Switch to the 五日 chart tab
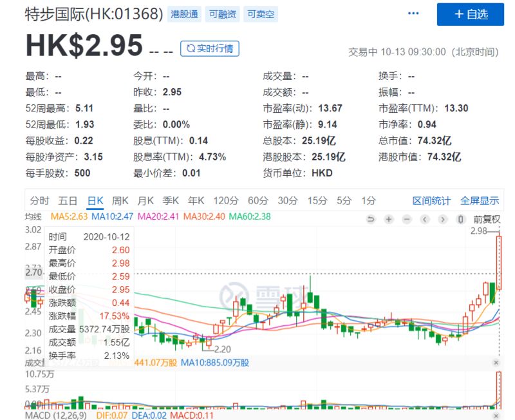515x420 pixels. [x=68, y=200]
